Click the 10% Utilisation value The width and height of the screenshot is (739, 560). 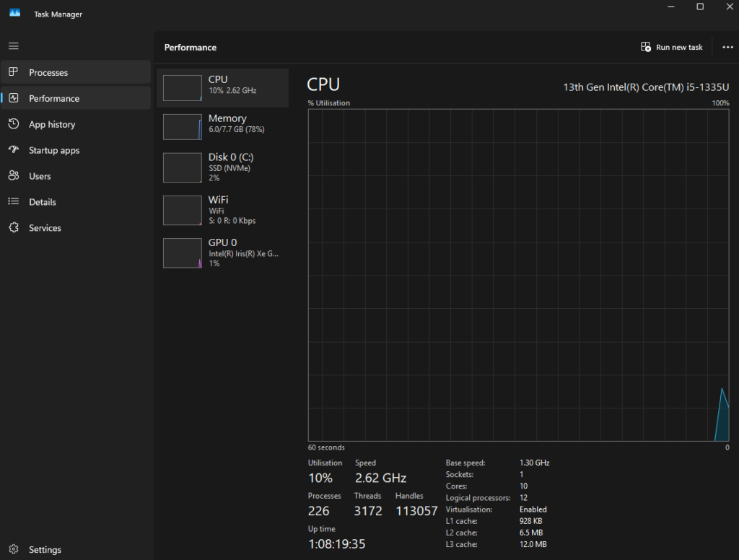[320, 478]
